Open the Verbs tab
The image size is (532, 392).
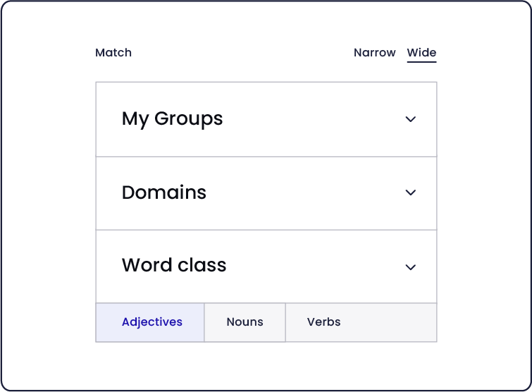[x=323, y=322]
